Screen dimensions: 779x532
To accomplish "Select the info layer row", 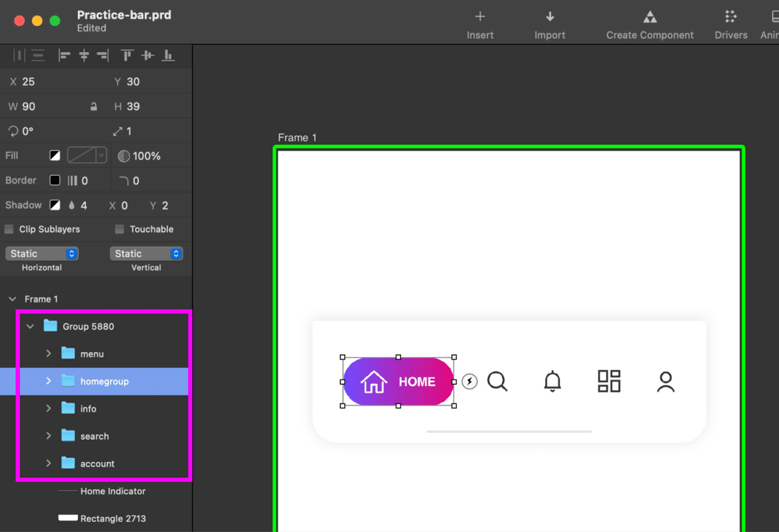I will (96, 409).
